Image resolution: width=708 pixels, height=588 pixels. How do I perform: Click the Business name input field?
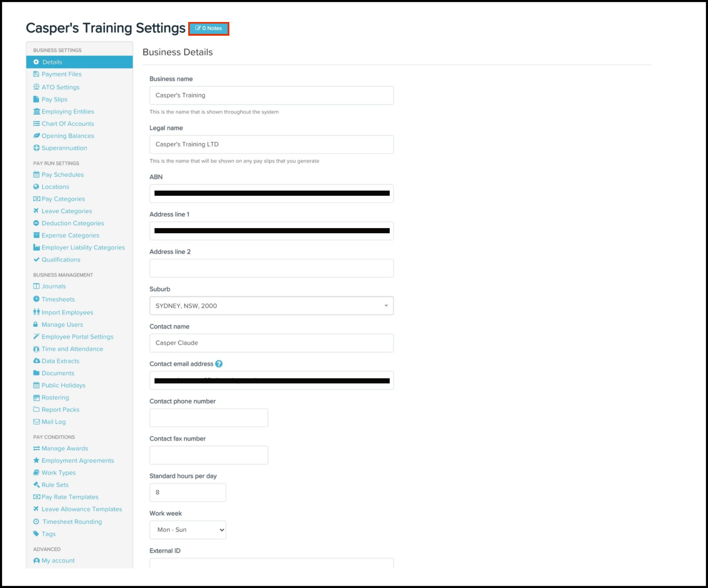(271, 95)
